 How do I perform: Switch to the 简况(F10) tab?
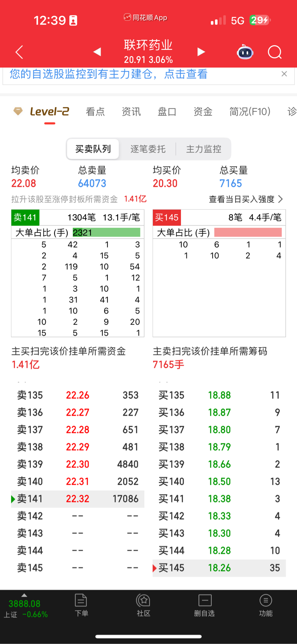(x=250, y=112)
